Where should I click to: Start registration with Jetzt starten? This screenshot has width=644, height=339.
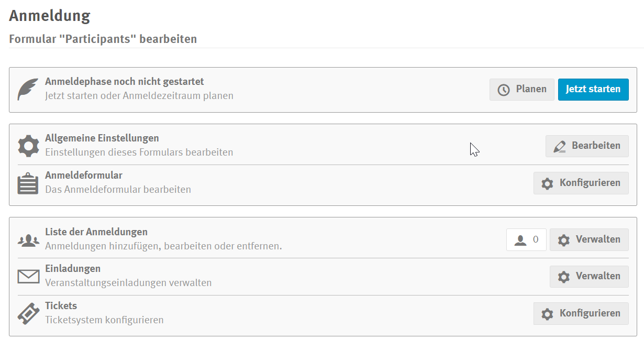(x=593, y=89)
